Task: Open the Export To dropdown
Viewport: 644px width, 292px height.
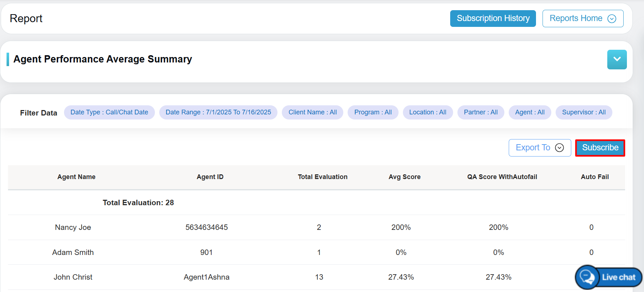Action: (540, 148)
